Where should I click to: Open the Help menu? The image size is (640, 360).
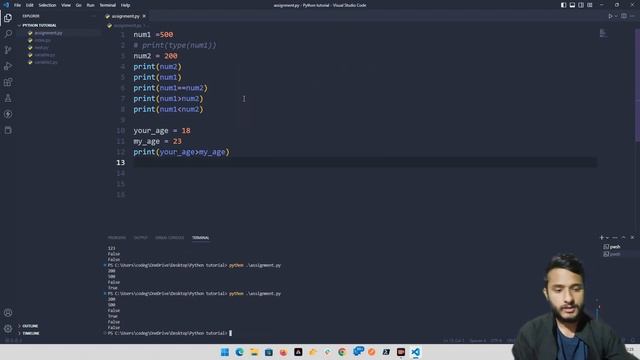125,5
